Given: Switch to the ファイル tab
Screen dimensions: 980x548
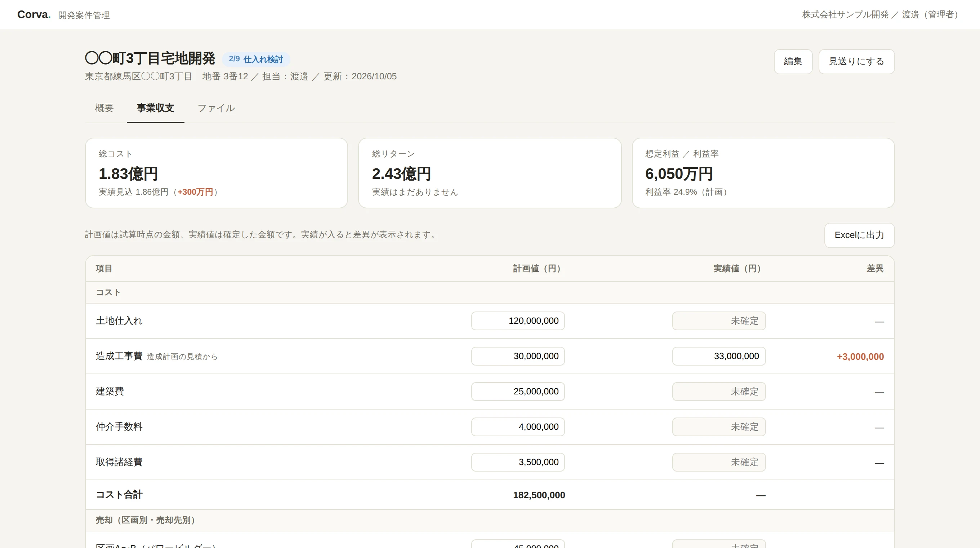Looking at the screenshot, I should 216,108.
